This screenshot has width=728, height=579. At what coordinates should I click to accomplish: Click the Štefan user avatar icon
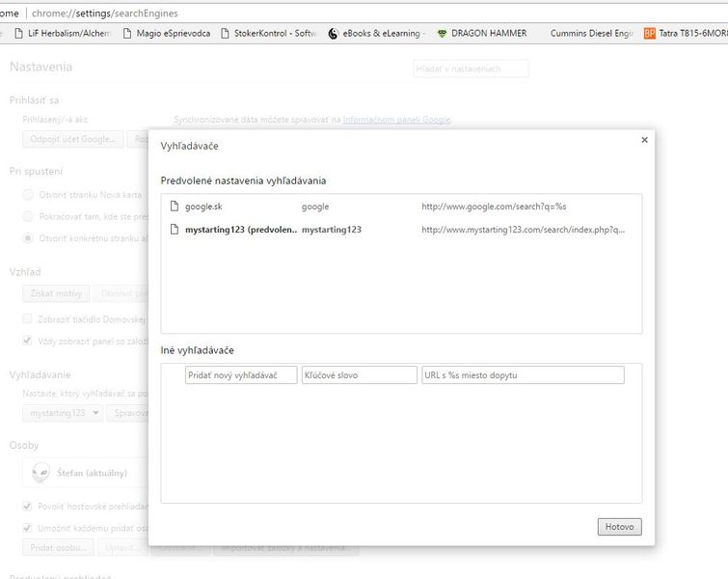click(x=40, y=473)
